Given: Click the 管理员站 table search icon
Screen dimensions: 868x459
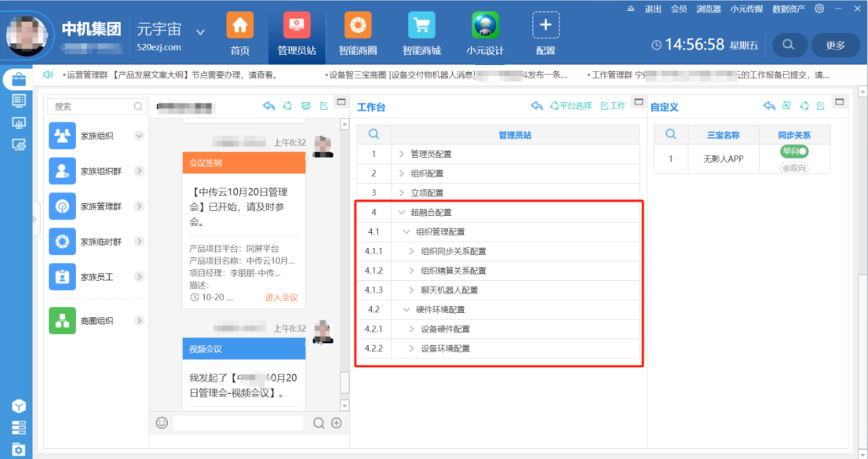Looking at the screenshot, I should [374, 134].
